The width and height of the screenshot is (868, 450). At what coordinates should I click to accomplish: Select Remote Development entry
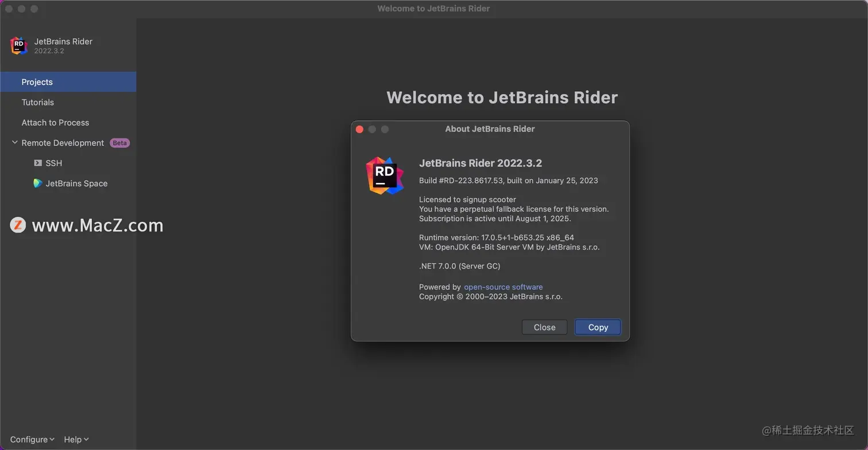(63, 143)
